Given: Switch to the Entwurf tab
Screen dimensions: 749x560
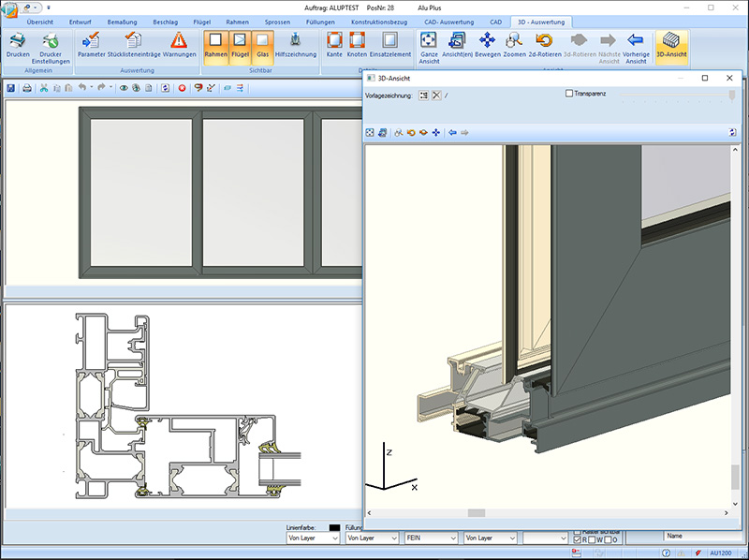Looking at the screenshot, I should coord(81,22).
